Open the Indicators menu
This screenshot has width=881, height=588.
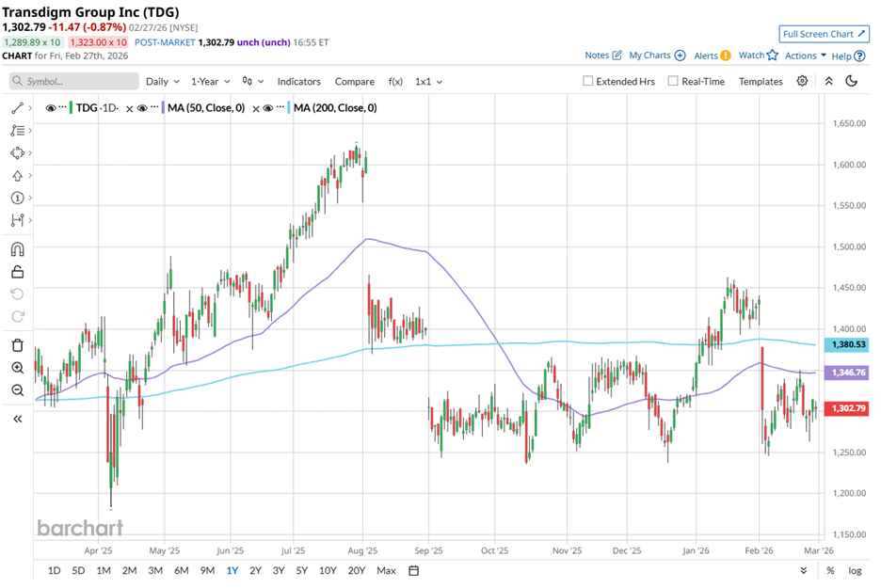tap(298, 82)
